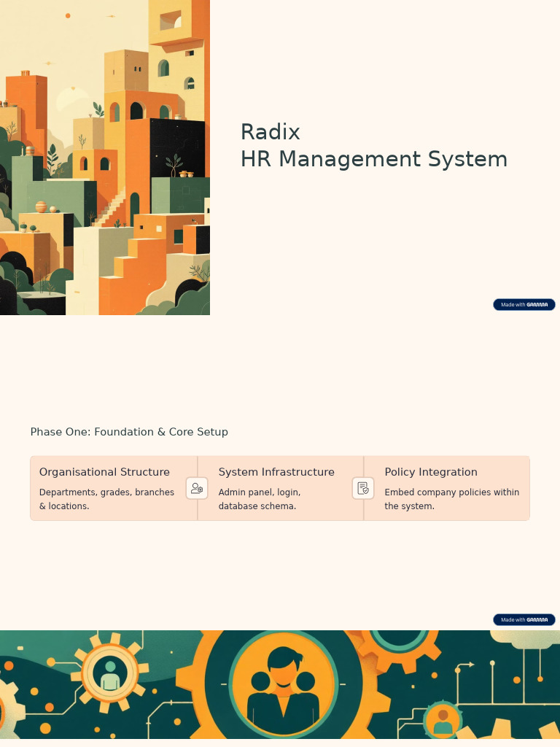Click the user settings icon between cards
560x747 pixels.
[197, 488]
